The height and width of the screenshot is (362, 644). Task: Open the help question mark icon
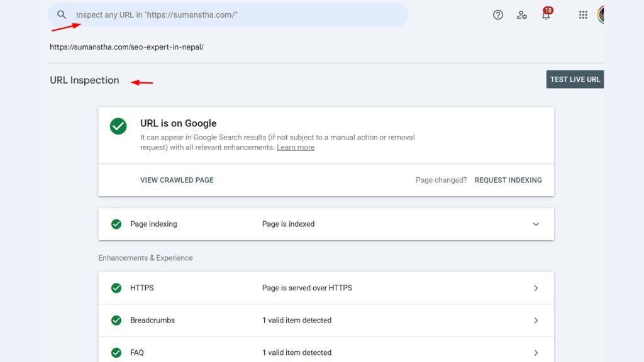498,15
